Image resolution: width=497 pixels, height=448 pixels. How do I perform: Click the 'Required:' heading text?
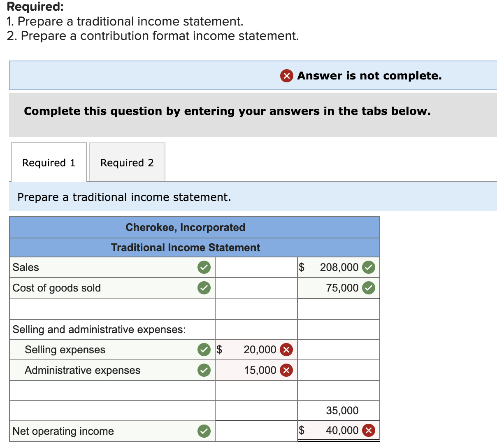point(35,7)
